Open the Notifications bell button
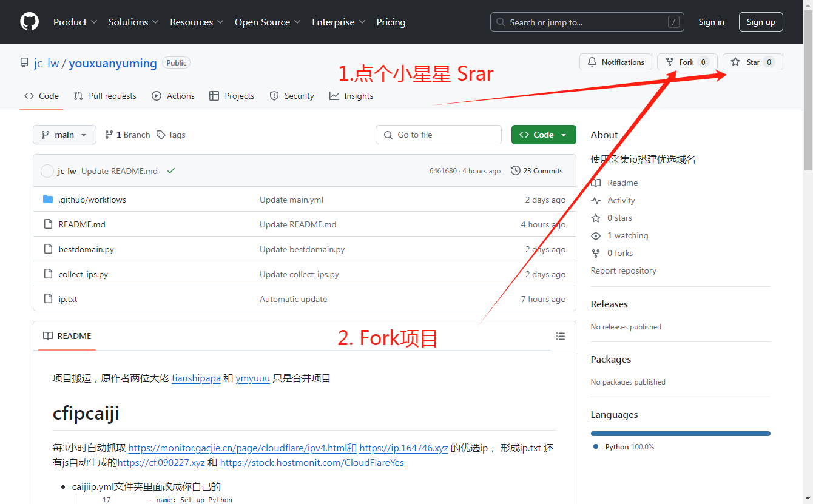The width and height of the screenshot is (813, 504). [616, 62]
